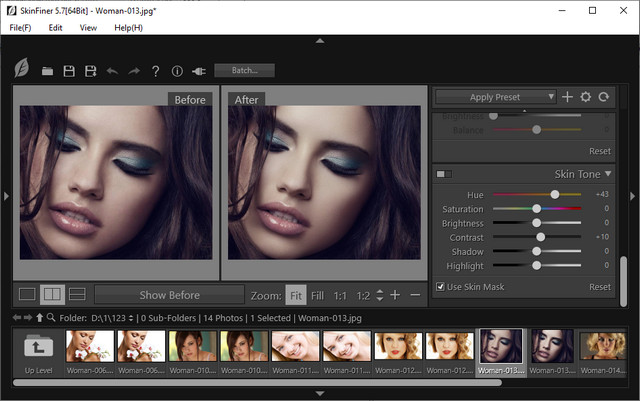Select the Fit zoom mode
Screen dimensions: 640x401
(x=295, y=295)
